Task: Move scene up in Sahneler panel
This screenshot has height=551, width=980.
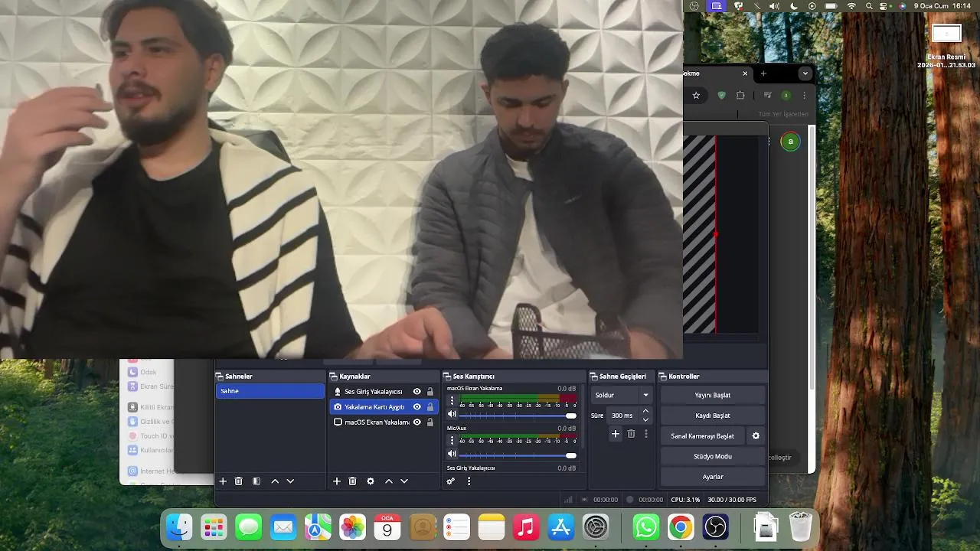Action: (x=275, y=481)
